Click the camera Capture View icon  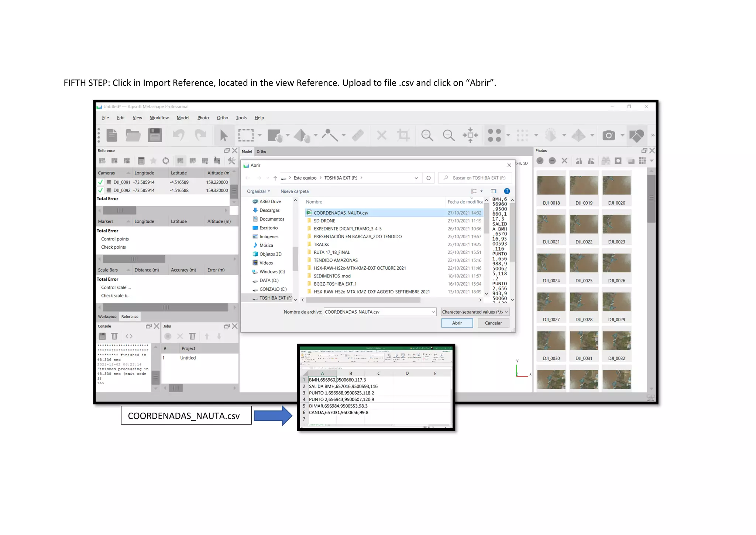609,135
